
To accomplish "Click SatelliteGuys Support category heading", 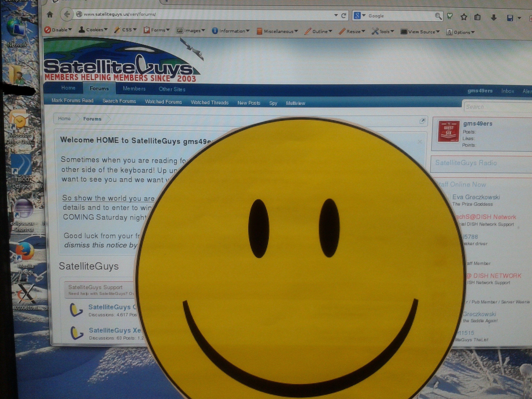I will pos(95,287).
